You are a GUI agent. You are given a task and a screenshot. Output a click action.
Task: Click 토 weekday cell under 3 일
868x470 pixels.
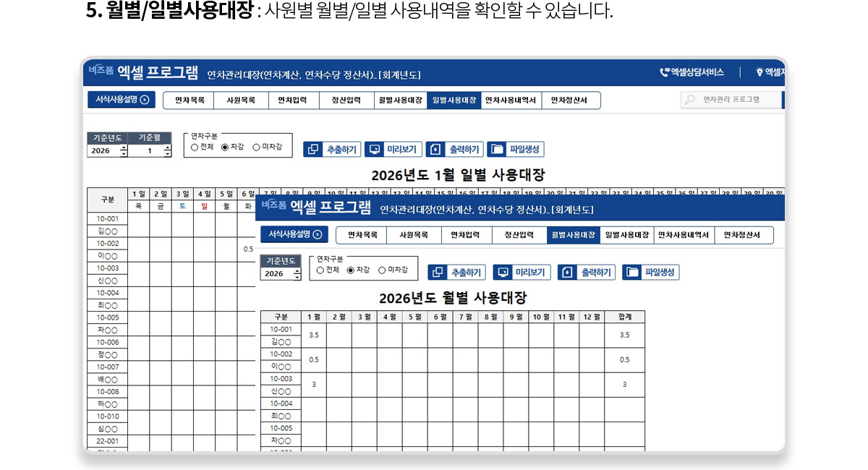point(182,206)
